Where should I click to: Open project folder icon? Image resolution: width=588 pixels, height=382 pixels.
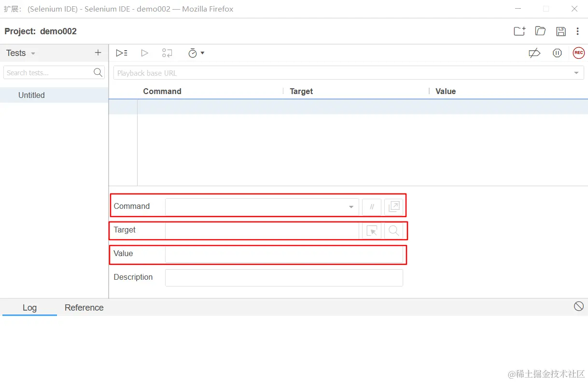pos(540,31)
